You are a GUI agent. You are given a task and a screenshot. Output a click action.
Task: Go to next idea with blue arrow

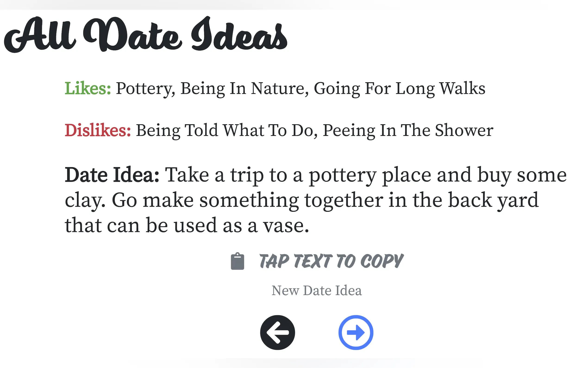pyautogui.click(x=356, y=333)
